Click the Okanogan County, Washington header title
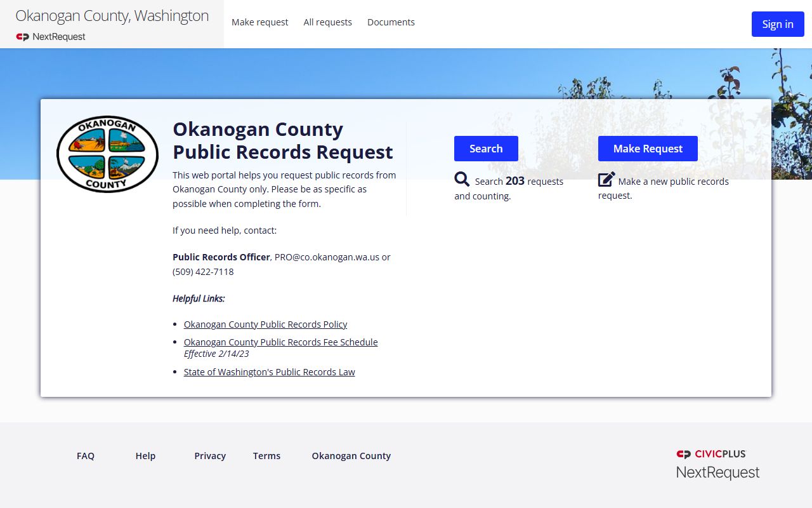Screen dimensions: 812x508 pos(112,16)
